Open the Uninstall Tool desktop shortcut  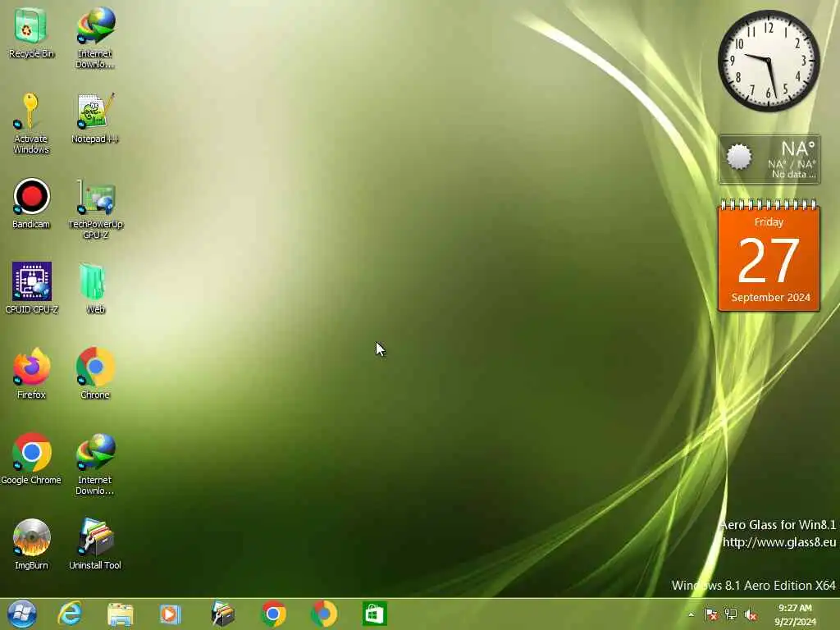pyautogui.click(x=95, y=544)
